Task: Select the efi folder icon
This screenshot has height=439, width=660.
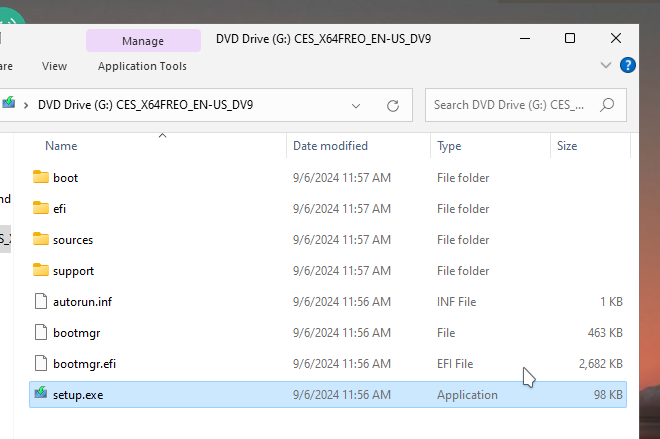Action: (x=41, y=208)
